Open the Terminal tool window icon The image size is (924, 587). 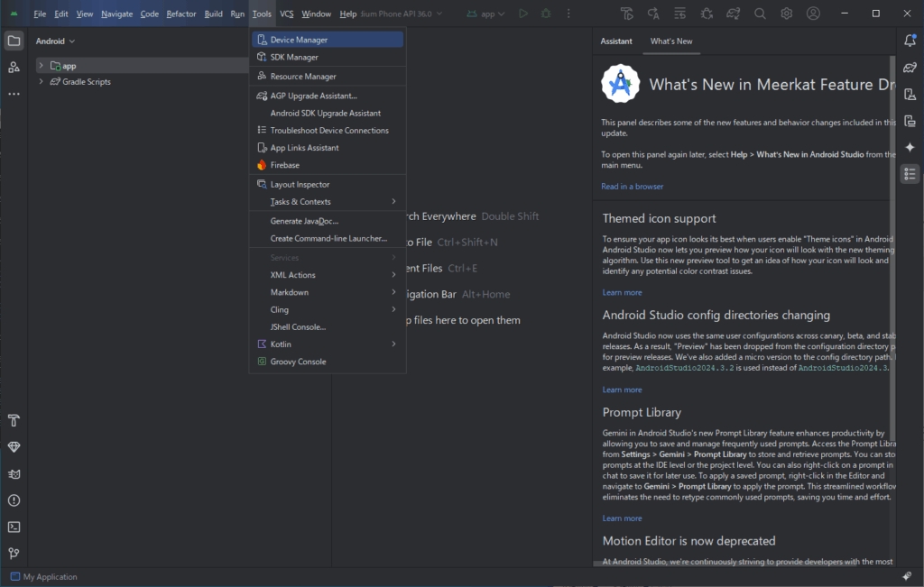click(x=14, y=527)
